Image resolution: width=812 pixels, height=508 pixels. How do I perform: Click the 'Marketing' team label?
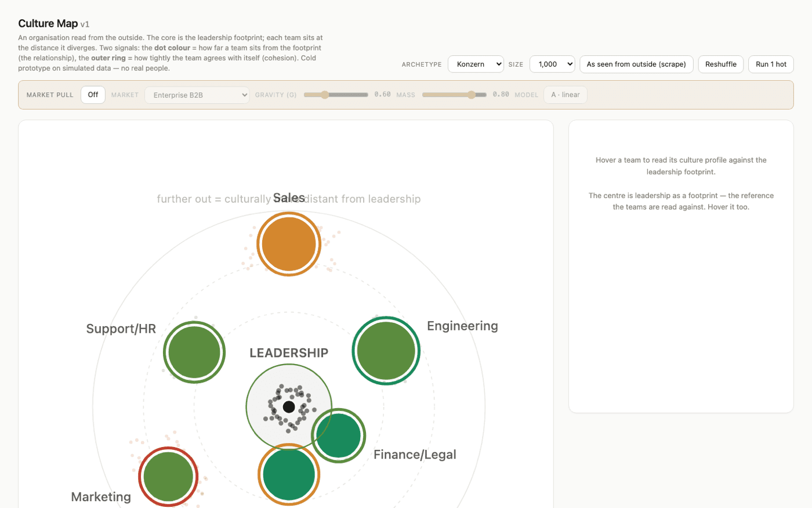101,497
